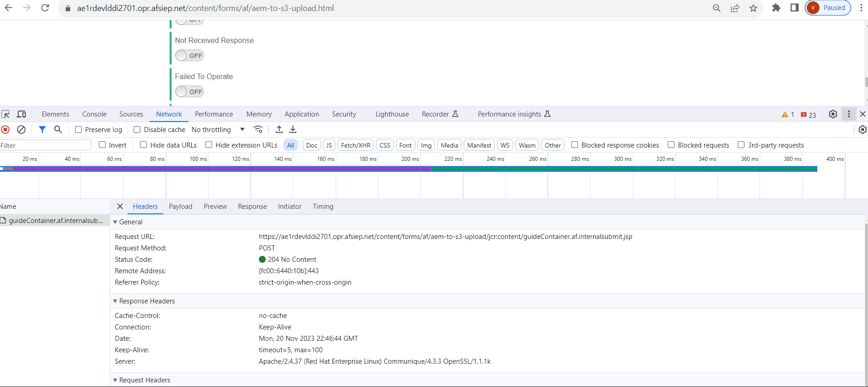The width and height of the screenshot is (868, 387).
Task: Show the 23 errors badge
Action: point(809,115)
